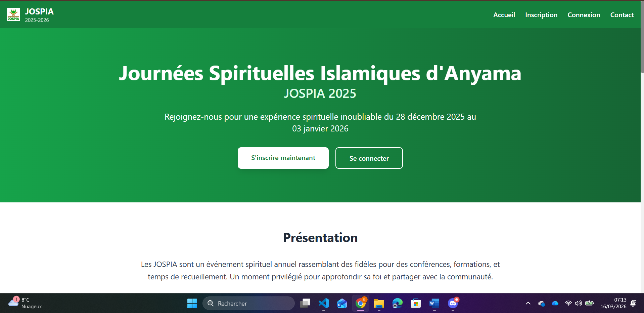The width and height of the screenshot is (644, 313).
Task: Click the Se connecter button
Action: click(369, 158)
